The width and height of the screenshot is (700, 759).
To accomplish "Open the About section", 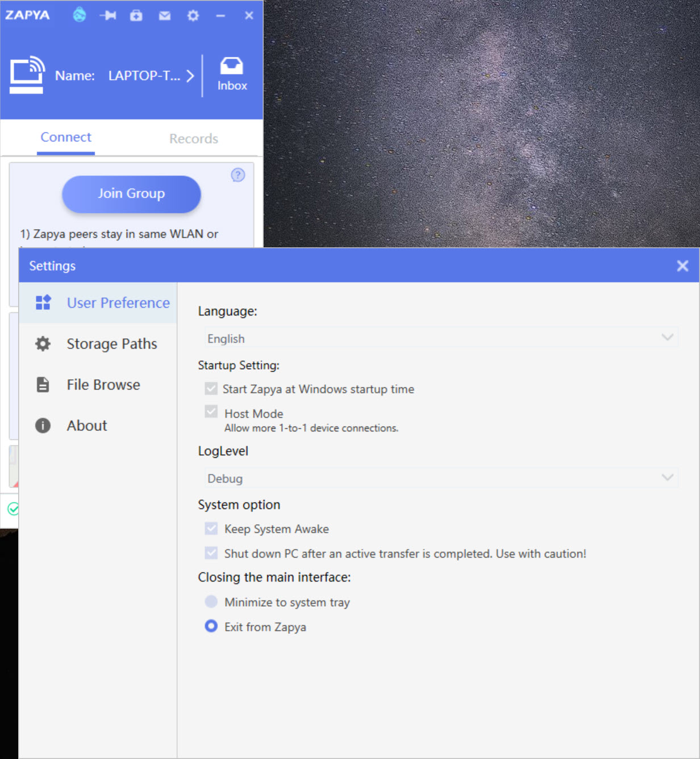I will click(x=87, y=426).
